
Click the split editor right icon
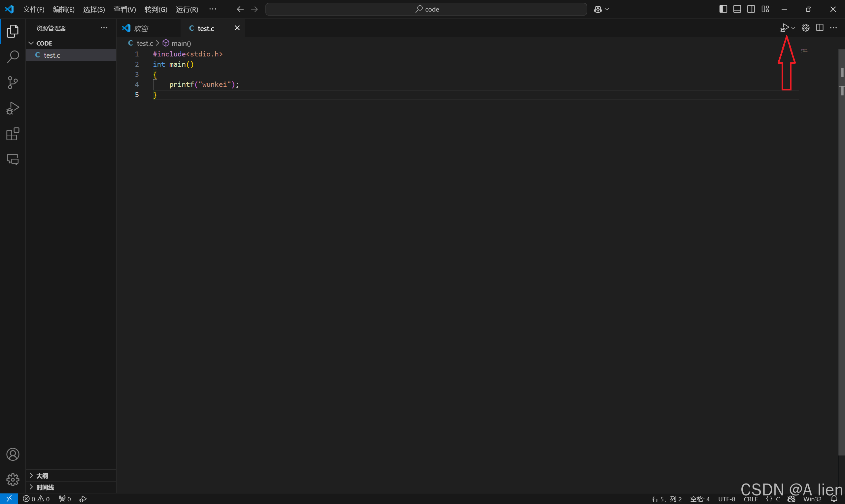[x=820, y=28]
